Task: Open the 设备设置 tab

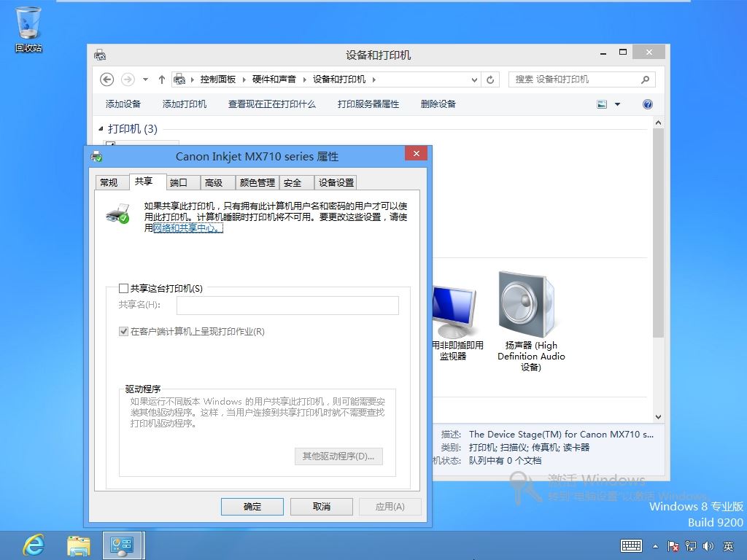Action: click(x=336, y=182)
